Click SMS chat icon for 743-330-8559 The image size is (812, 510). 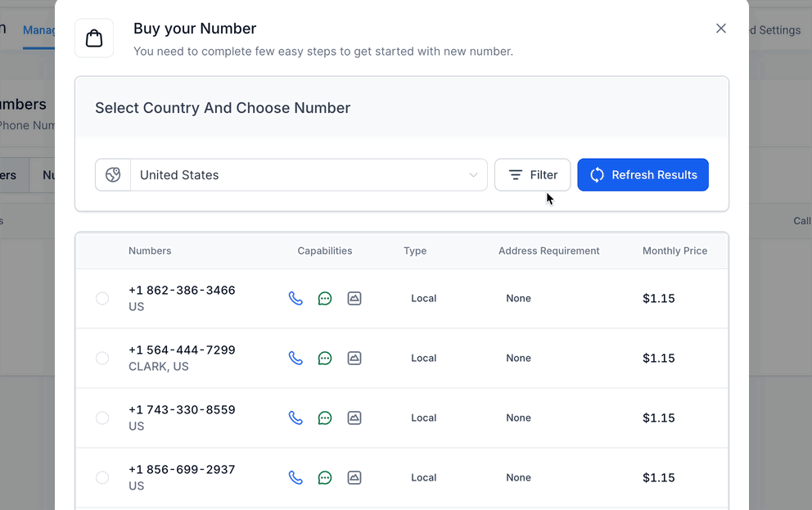(x=325, y=417)
